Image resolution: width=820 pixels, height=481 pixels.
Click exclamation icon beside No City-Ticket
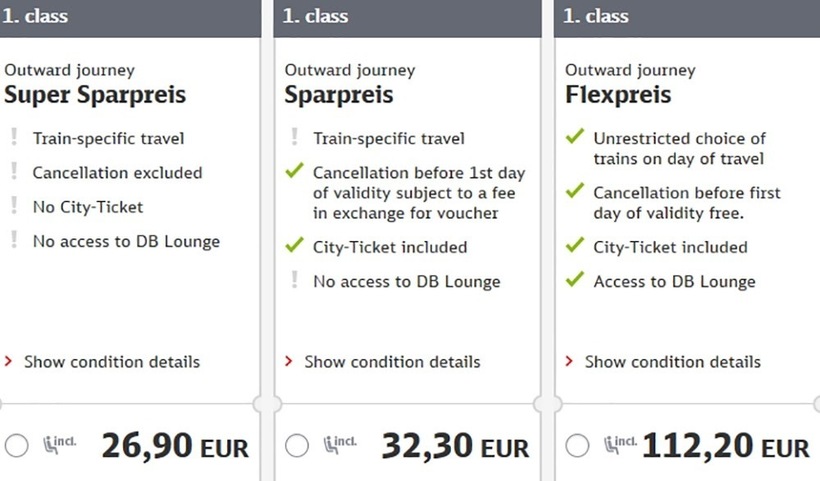pyautogui.click(x=14, y=207)
